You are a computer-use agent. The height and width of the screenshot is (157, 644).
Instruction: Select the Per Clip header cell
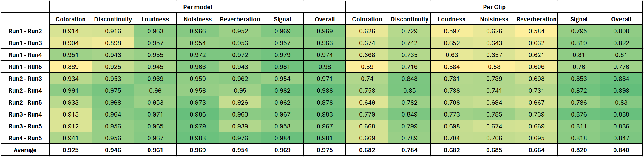coord(494,7)
